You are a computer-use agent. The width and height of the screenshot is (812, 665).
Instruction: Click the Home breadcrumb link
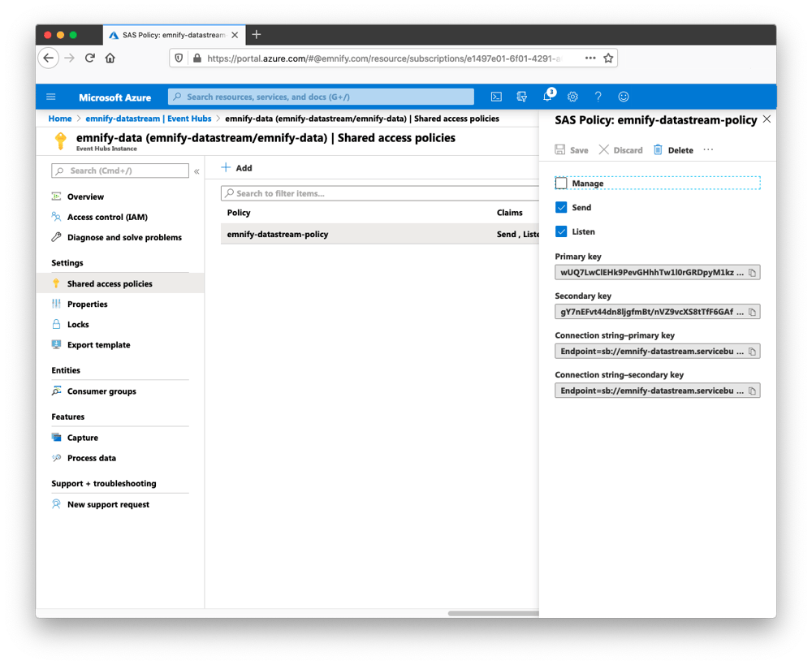(60, 119)
